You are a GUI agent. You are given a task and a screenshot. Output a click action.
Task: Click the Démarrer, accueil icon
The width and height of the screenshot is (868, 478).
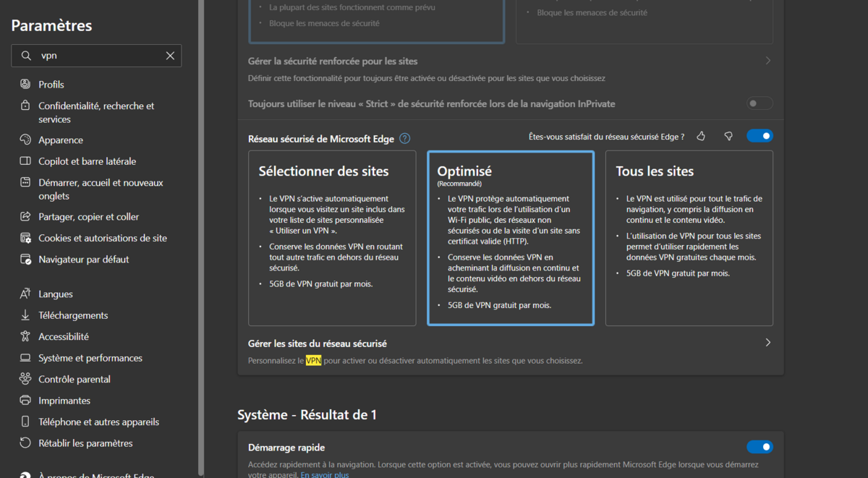[x=25, y=183]
